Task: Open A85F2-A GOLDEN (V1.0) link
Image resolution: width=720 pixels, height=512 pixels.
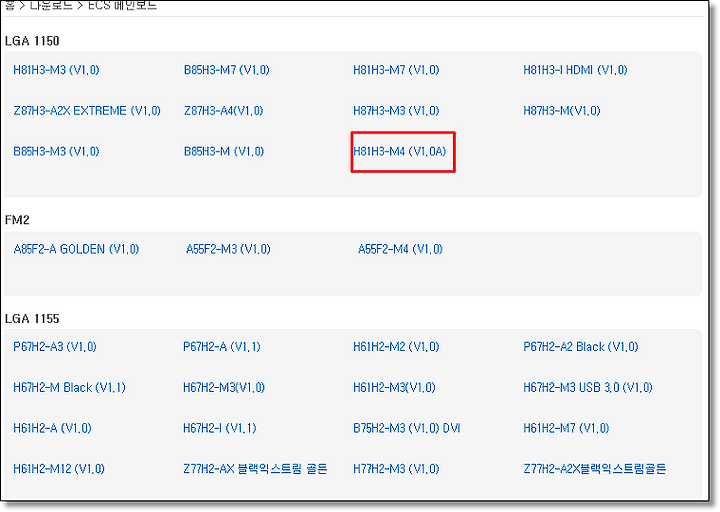Action: tap(76, 249)
